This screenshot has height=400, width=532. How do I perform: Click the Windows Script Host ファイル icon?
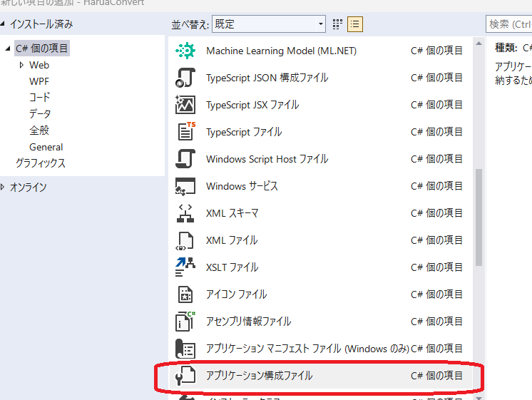click(x=185, y=158)
